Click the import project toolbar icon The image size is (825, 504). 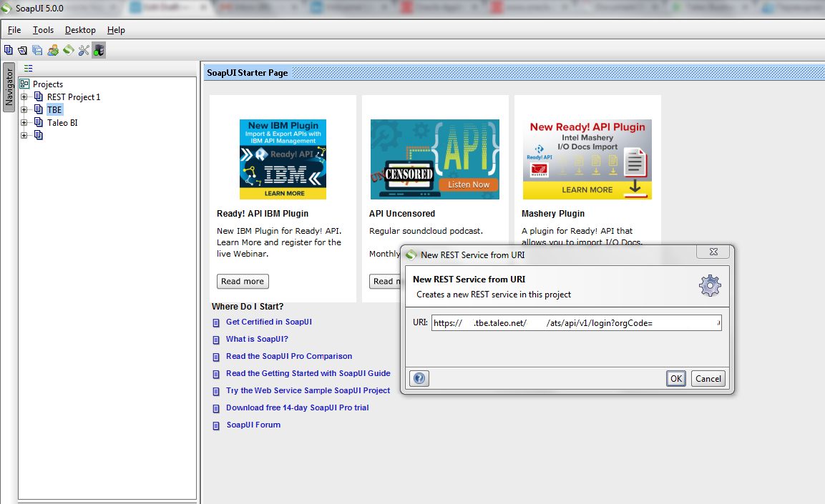(22, 50)
